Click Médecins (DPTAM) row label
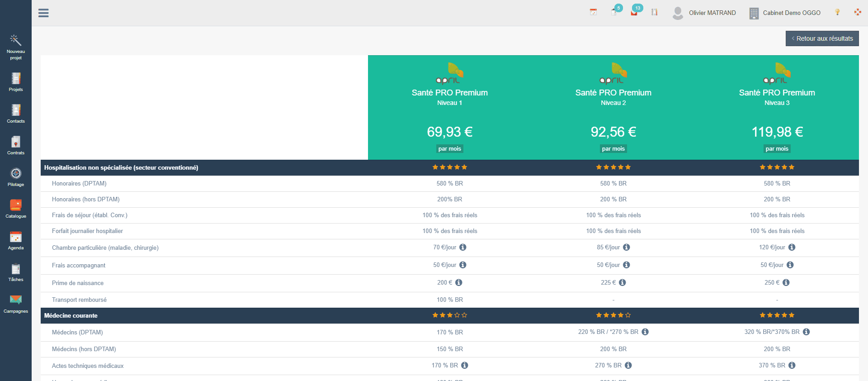 (x=77, y=332)
